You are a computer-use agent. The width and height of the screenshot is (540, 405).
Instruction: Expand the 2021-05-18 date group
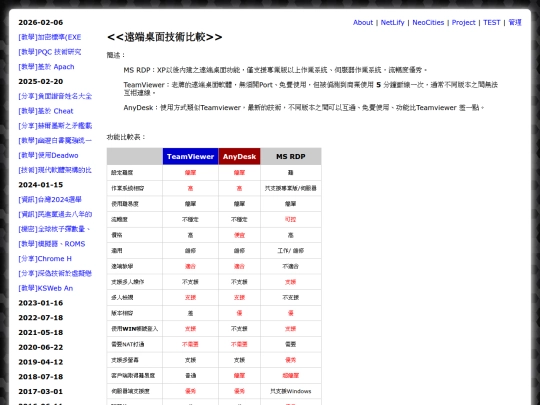click(41, 333)
